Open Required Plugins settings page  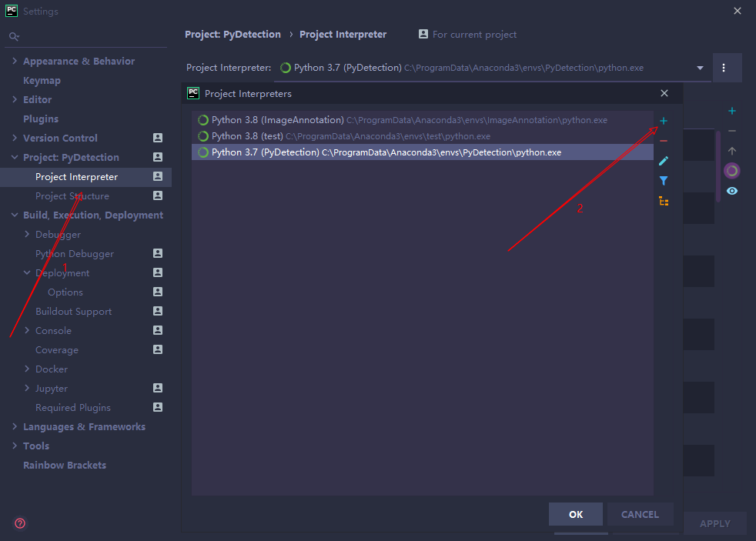point(73,408)
